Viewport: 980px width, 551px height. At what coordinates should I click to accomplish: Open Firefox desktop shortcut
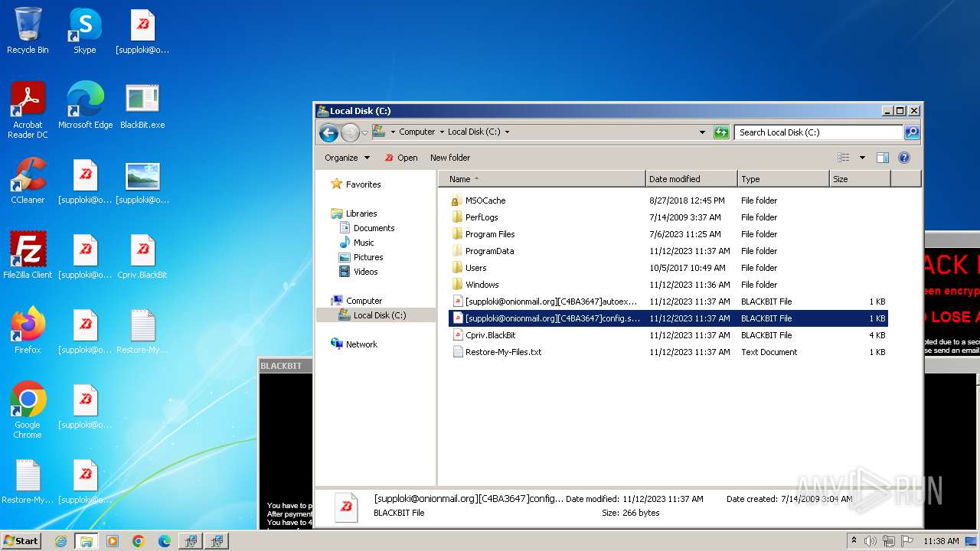pyautogui.click(x=28, y=331)
